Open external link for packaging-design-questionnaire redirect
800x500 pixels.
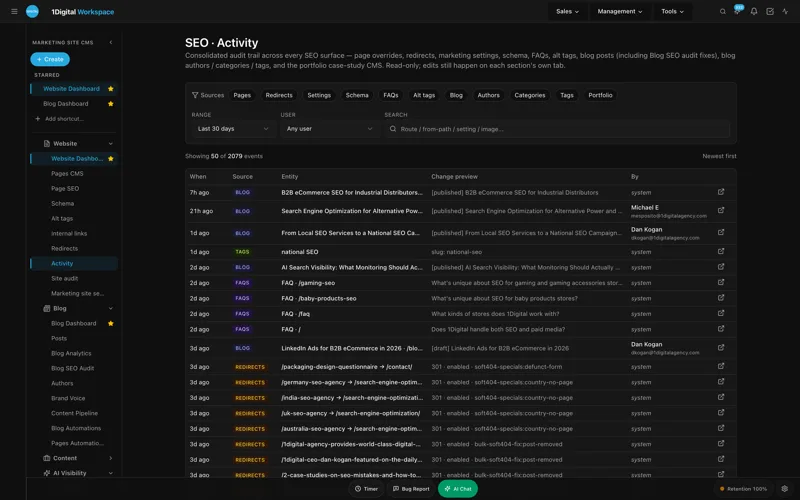(721, 366)
